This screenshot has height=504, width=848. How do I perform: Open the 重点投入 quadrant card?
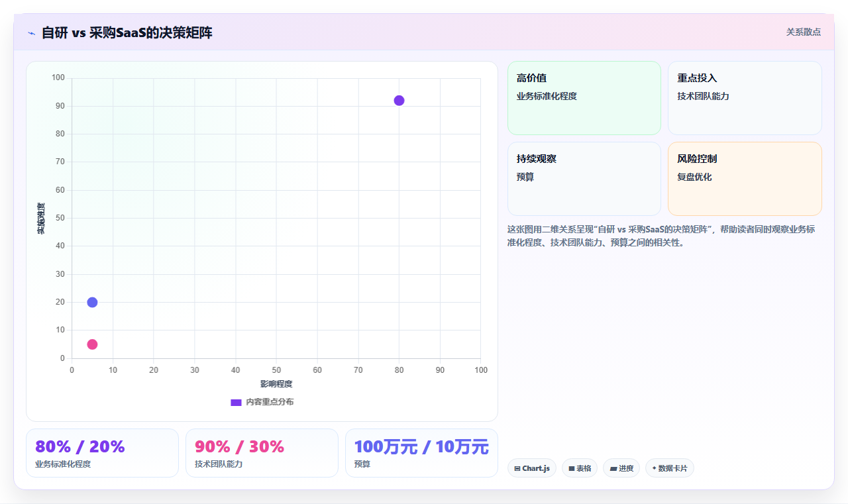tap(745, 98)
